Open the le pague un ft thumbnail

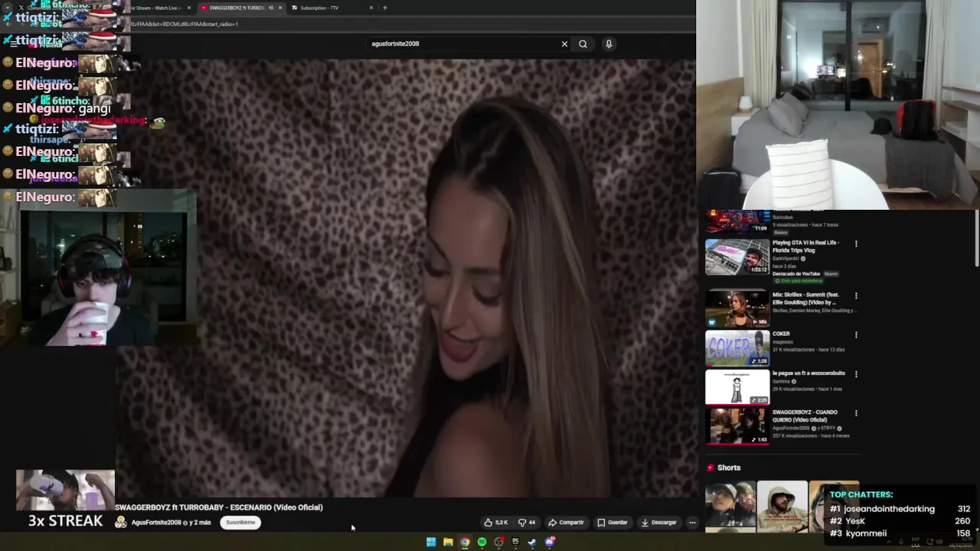click(737, 387)
